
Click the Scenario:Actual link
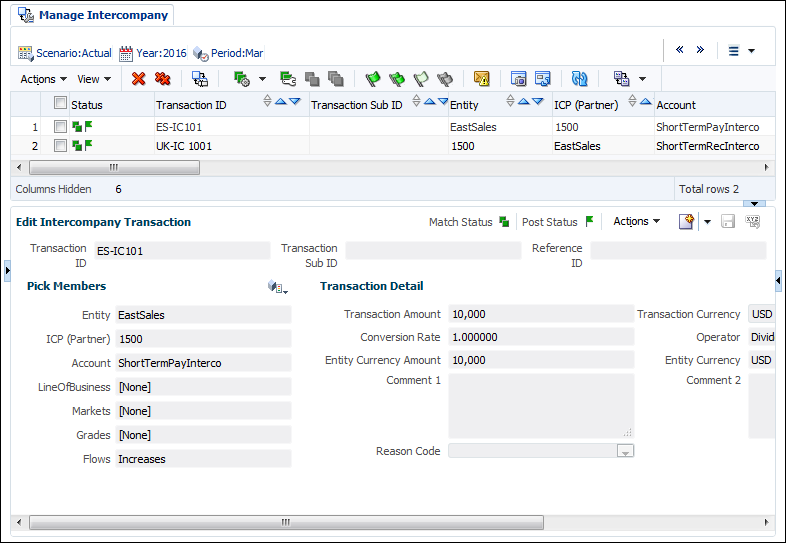coord(73,53)
